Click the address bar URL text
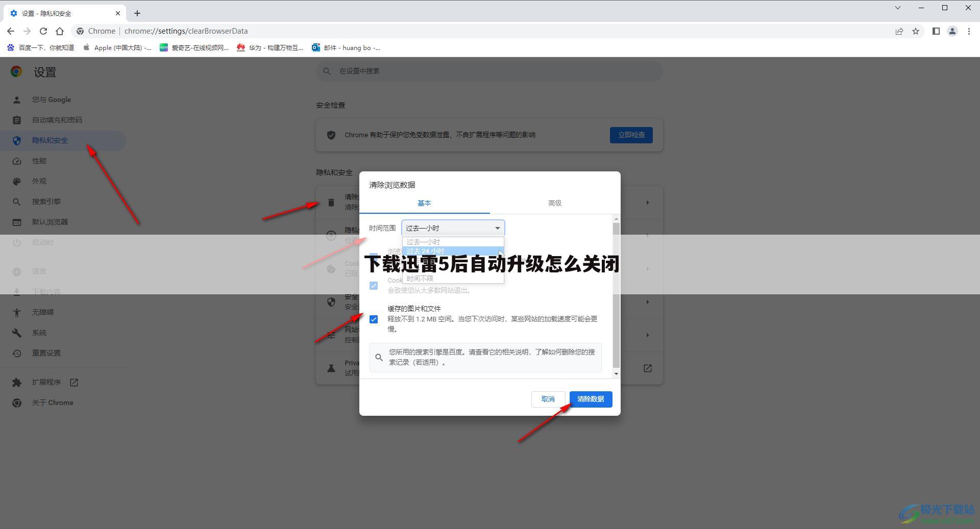The image size is (980, 529). point(186,31)
